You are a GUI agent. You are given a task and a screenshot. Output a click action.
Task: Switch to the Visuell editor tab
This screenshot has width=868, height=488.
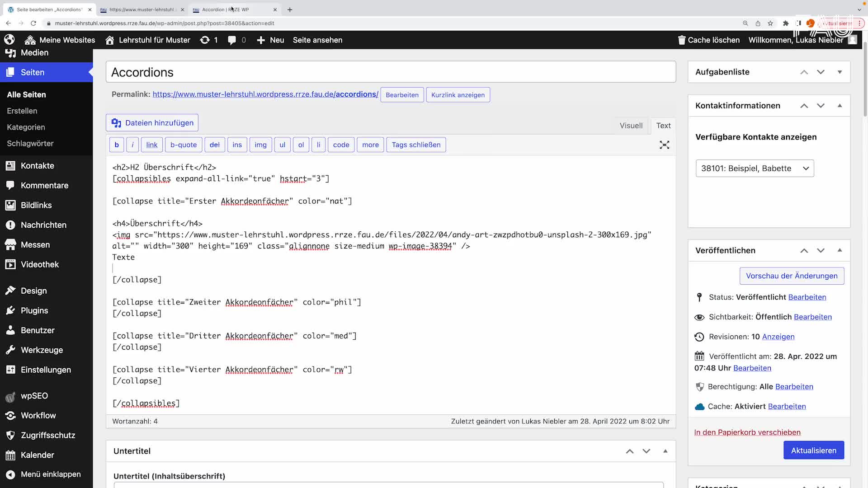[x=631, y=126]
